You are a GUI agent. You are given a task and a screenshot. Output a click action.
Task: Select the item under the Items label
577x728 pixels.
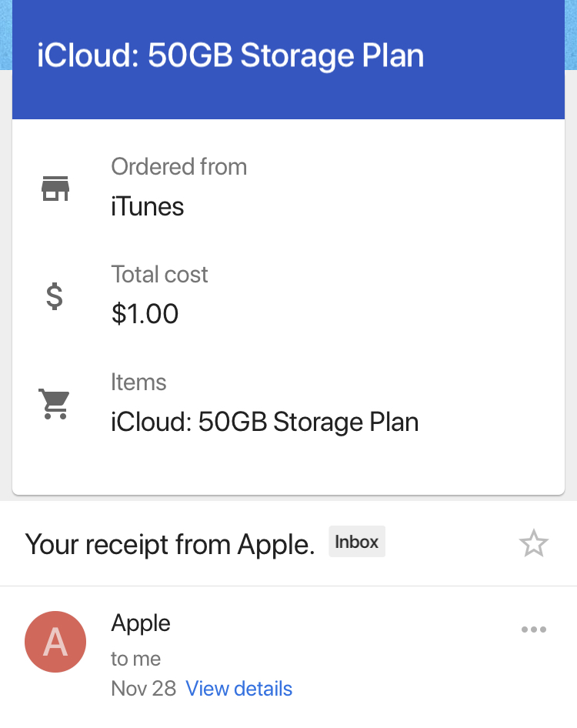point(265,422)
